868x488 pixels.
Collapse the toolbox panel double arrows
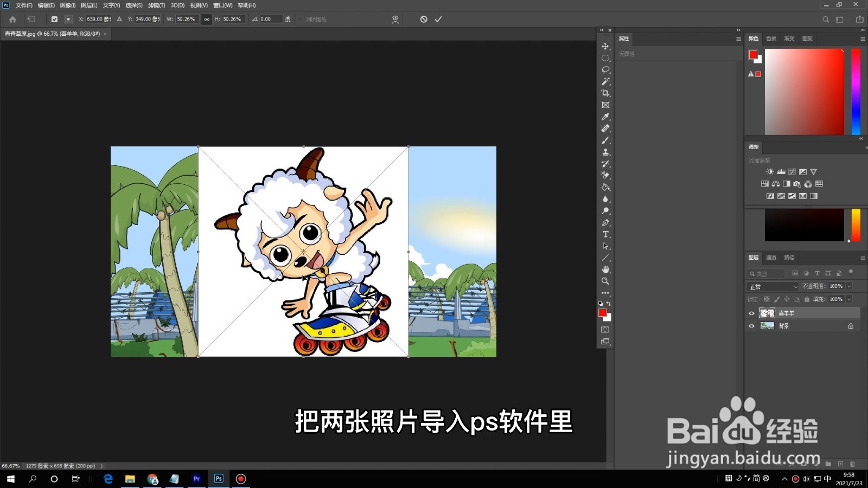602,30
